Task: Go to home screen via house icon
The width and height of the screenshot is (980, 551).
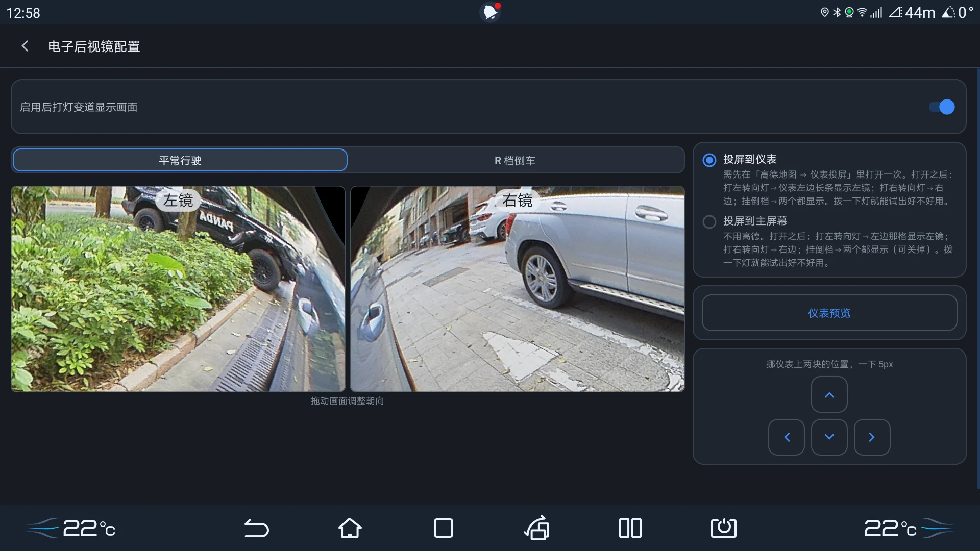Action: point(350,528)
